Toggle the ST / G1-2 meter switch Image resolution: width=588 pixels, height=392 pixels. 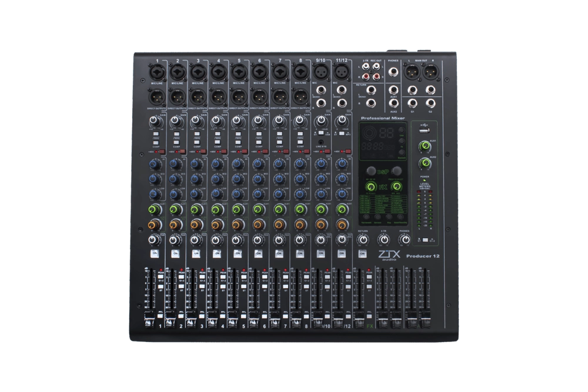[x=425, y=239]
